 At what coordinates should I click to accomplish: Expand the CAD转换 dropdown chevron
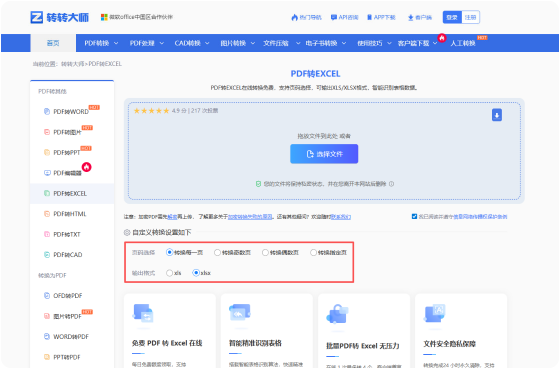click(207, 43)
